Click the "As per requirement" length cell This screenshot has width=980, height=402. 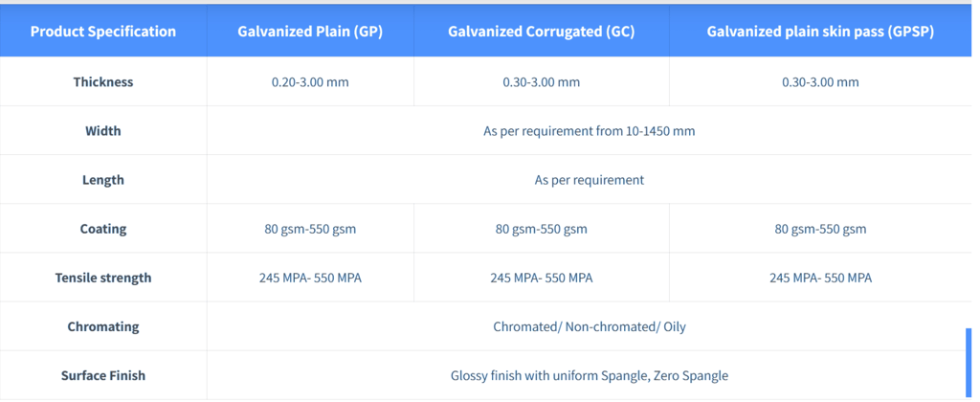point(589,180)
